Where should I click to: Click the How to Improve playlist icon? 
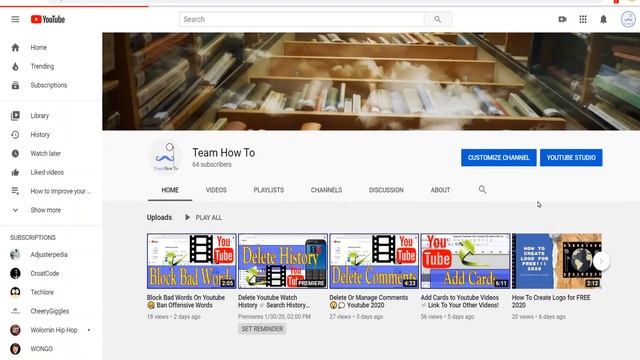(15, 191)
